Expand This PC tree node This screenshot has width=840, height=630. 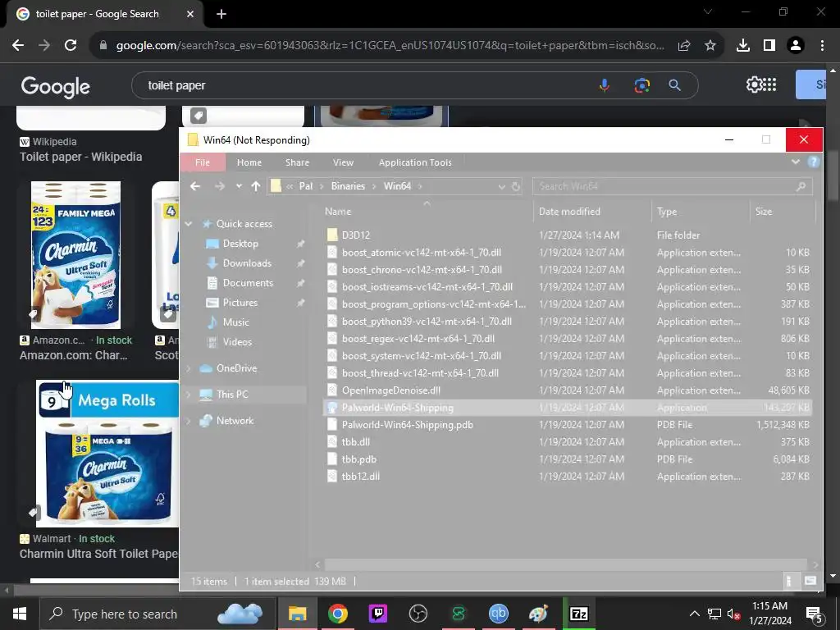189,395
